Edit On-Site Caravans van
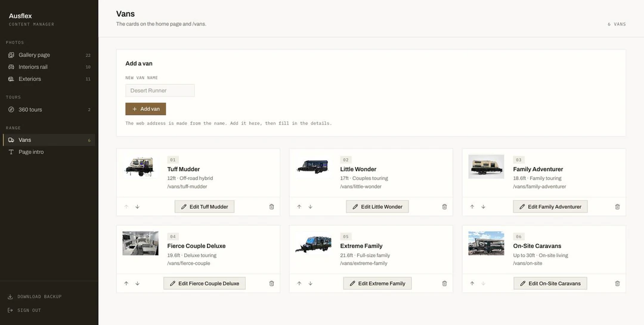The height and width of the screenshot is (325, 644). tap(550, 283)
